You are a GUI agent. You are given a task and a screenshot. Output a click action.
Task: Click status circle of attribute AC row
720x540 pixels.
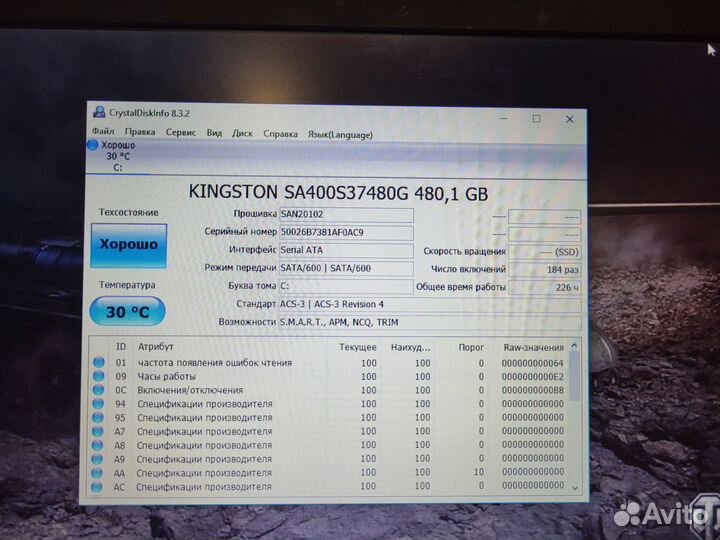(97, 487)
